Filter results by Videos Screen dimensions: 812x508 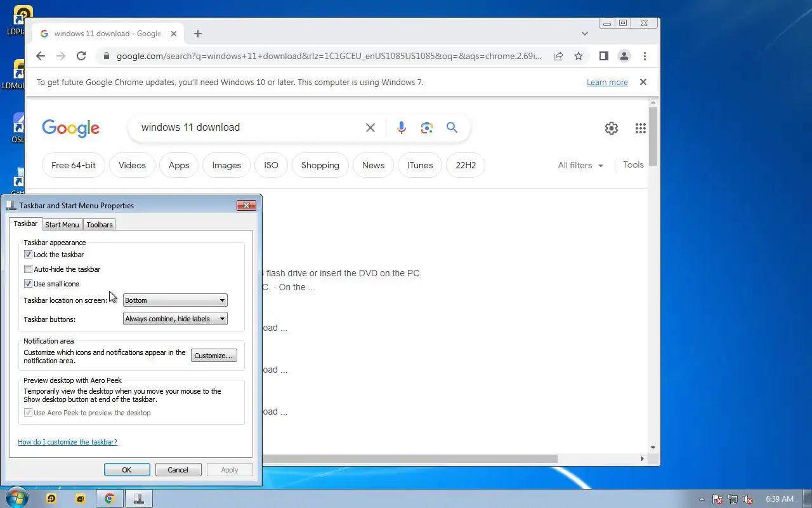[x=132, y=165]
